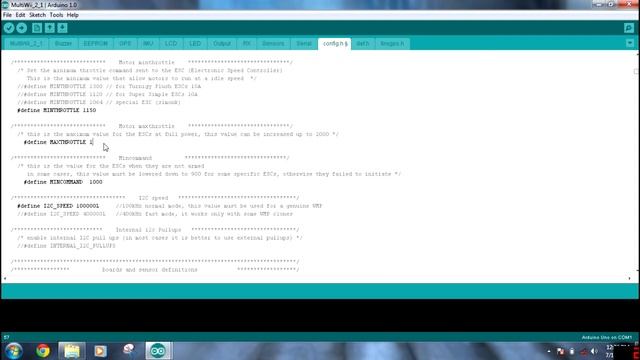This screenshot has width=640, height=360.
Task: Switch to the EEPROM tab
Action: pyautogui.click(x=96, y=44)
